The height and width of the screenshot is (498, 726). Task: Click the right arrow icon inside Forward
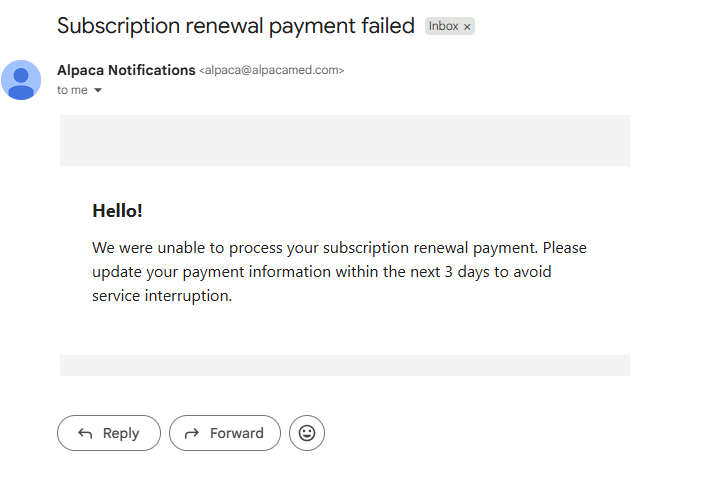[x=192, y=433]
